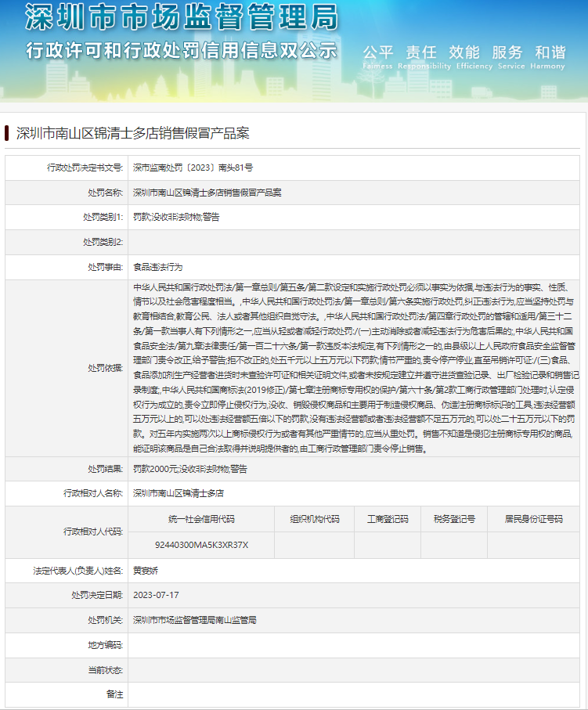Click the 公平 责任 效能 服务 和谐 slogan
Image resolution: width=588 pixels, height=710 pixels.
click(464, 52)
